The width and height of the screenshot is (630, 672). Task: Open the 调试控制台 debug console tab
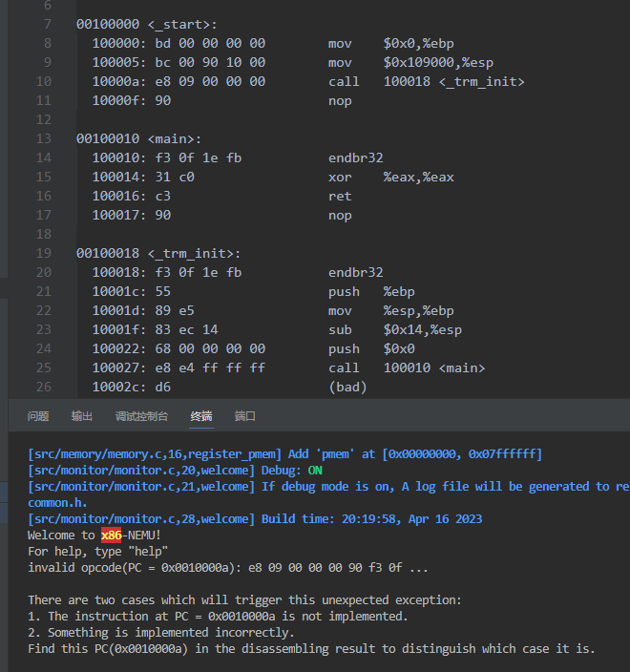coord(141,416)
